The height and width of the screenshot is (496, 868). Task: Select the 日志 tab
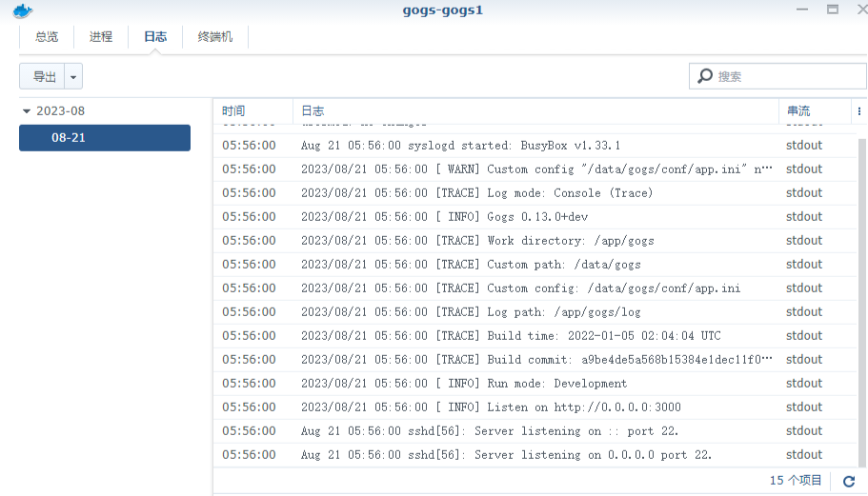tap(155, 37)
